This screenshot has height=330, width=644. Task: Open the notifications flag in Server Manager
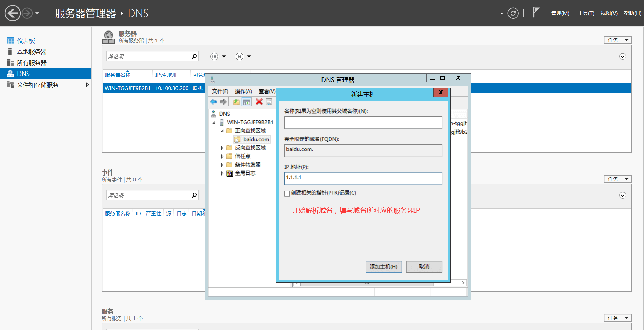(x=536, y=13)
